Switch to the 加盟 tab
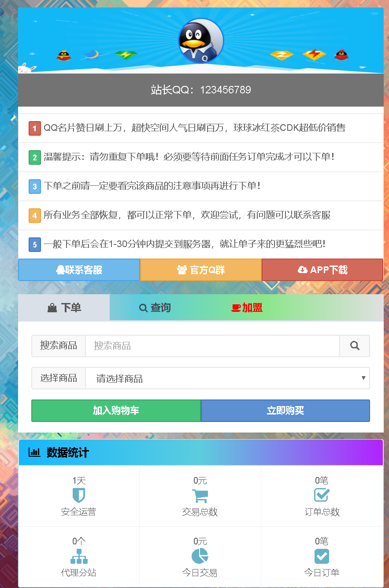Viewport: 389px width, 588px height. [x=247, y=308]
